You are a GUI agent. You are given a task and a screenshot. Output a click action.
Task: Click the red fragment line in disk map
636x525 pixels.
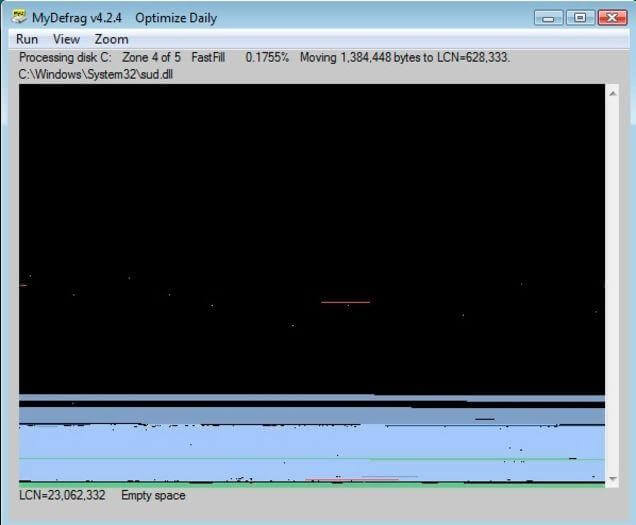pyautogui.click(x=346, y=302)
